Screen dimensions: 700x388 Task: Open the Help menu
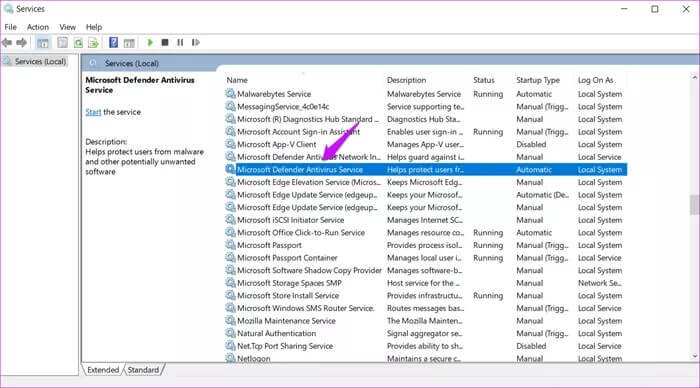click(x=94, y=27)
